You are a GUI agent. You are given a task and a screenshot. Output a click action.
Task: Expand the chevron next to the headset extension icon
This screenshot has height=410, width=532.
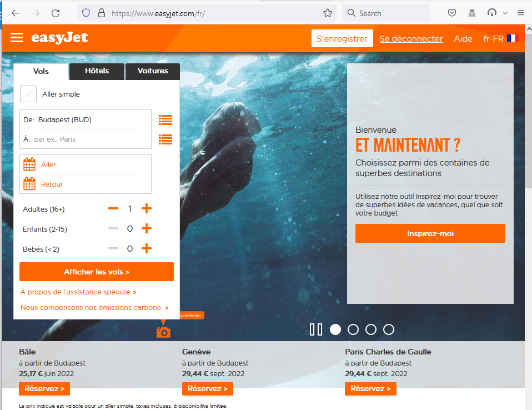point(505,12)
